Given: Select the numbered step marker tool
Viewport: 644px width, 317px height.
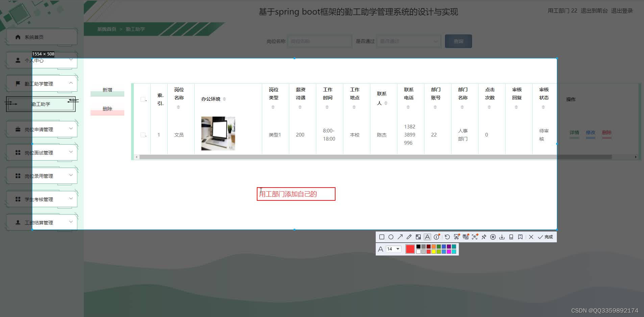Looking at the screenshot, I should pos(437,237).
